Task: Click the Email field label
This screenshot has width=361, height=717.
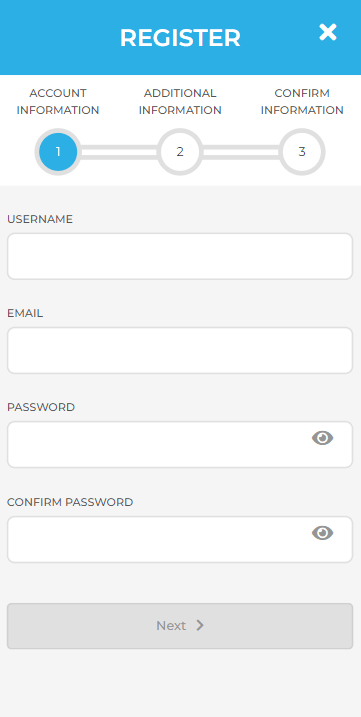Action: (x=25, y=313)
